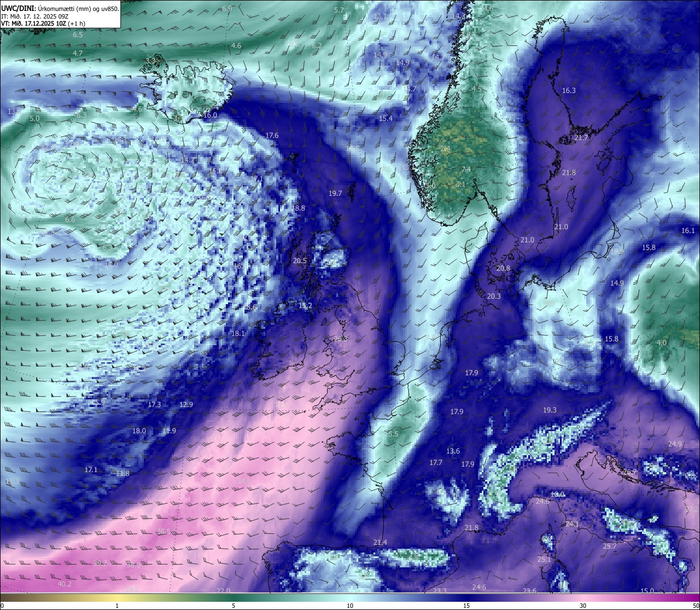Click the 16.1 value at right edge
Viewport: 700px width, 610px height.
point(688,230)
